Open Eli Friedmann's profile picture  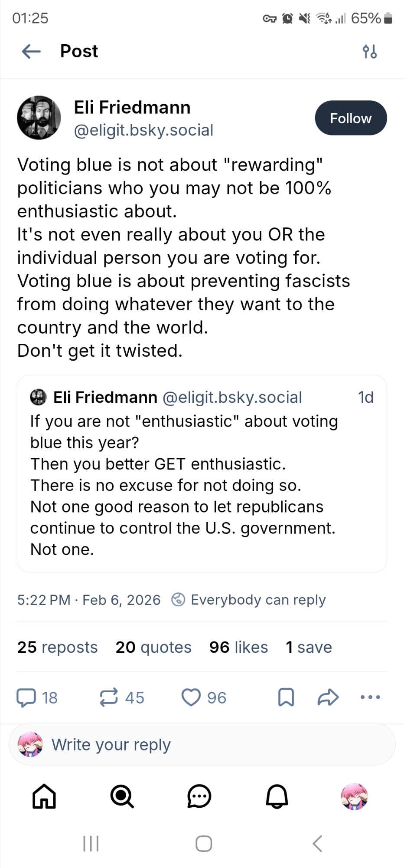pyautogui.click(x=39, y=118)
